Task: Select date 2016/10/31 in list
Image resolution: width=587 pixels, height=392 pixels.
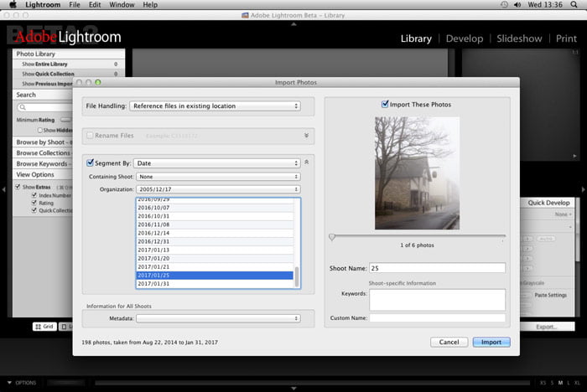Action: tap(215, 216)
